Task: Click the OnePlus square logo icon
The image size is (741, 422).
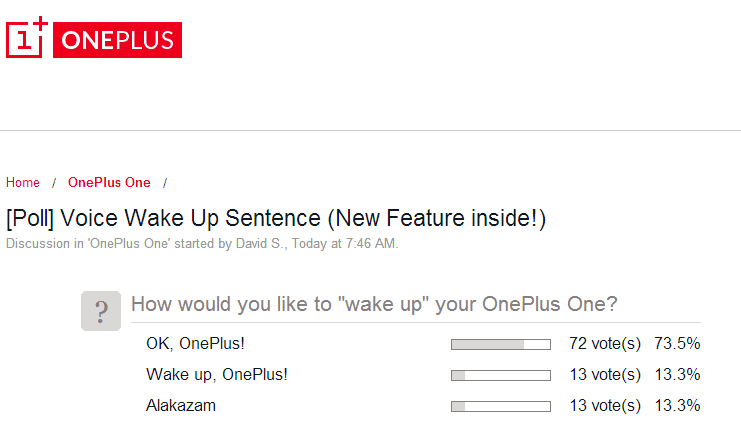Action: 27,37
